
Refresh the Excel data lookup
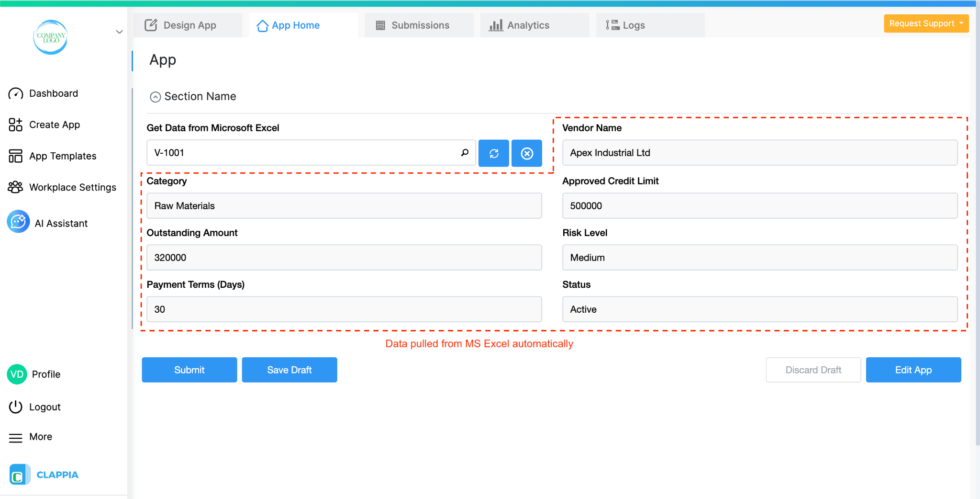pos(493,153)
